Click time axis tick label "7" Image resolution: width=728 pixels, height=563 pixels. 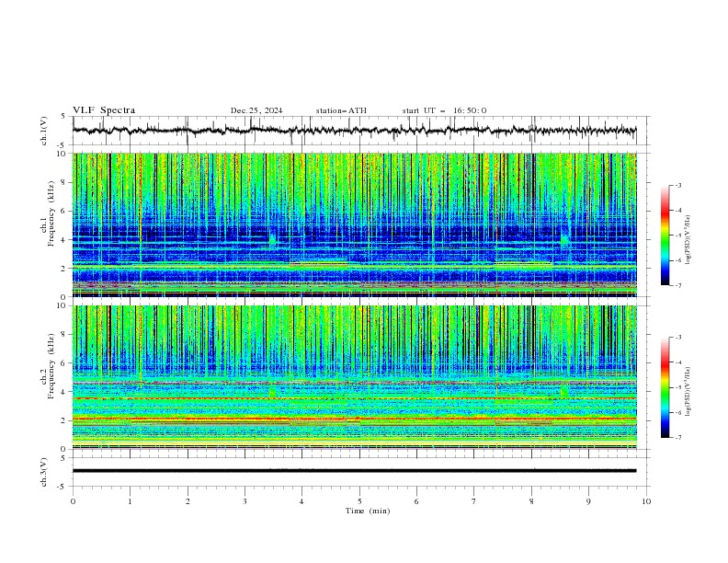point(474,501)
